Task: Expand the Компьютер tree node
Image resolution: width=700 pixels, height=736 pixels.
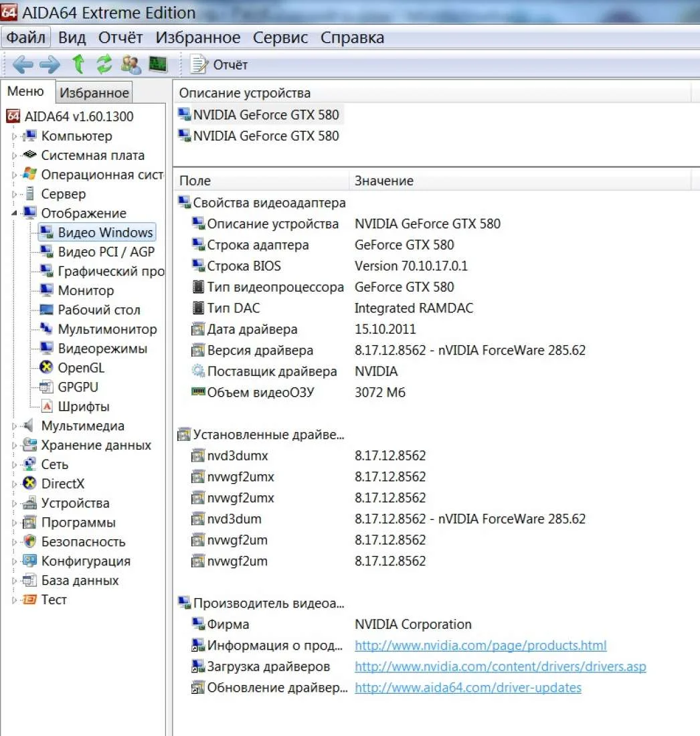Action: click(15, 136)
